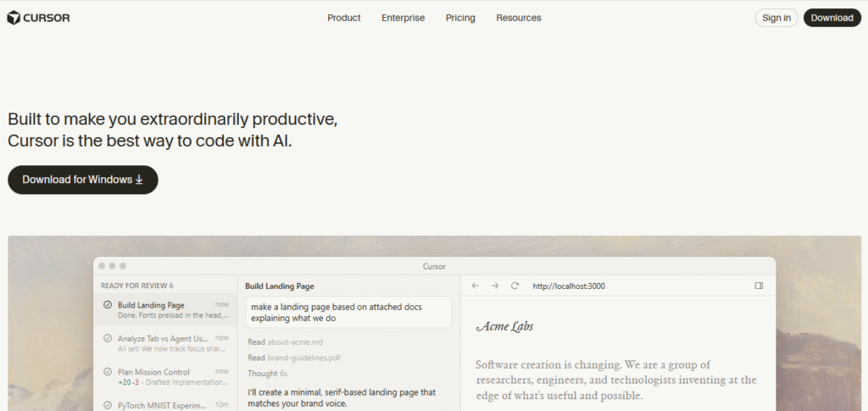Click the Sign in button
The image size is (868, 411).
click(776, 18)
